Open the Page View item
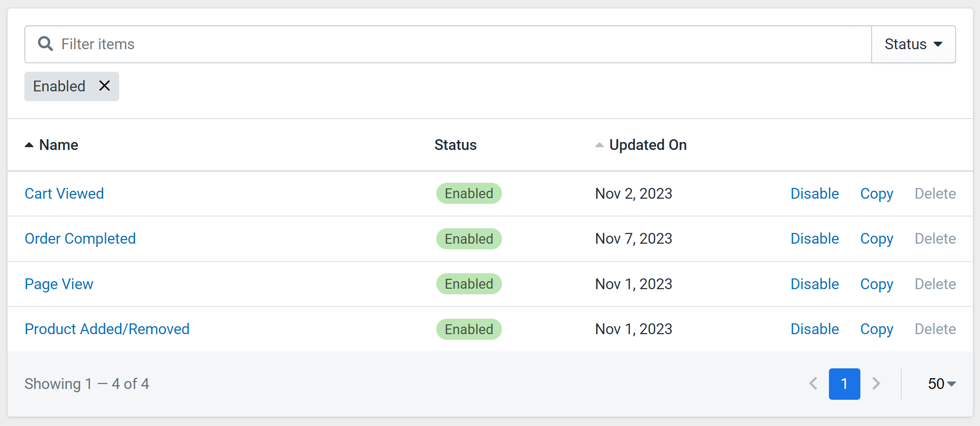This screenshot has height=426, width=980. [x=59, y=284]
